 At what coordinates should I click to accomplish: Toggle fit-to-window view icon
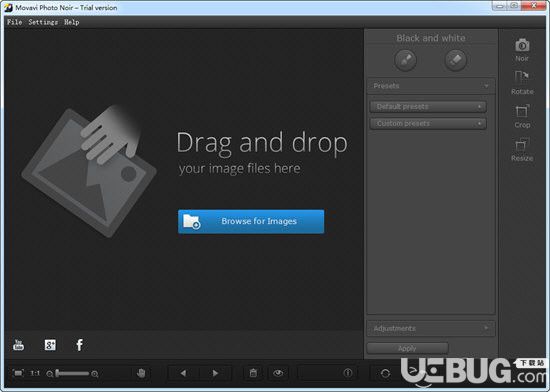(18, 373)
